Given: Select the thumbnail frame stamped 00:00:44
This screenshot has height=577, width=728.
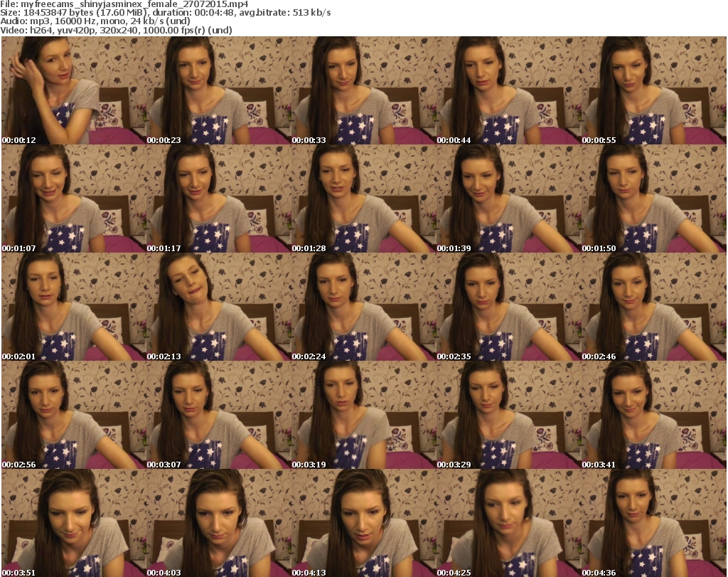Looking at the screenshot, I should [x=508, y=90].
